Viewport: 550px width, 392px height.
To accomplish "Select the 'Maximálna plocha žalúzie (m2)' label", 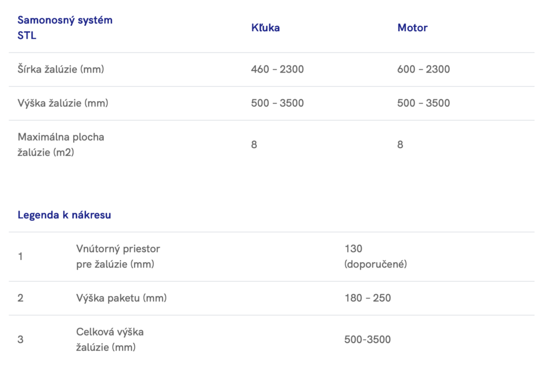I will click(61, 144).
